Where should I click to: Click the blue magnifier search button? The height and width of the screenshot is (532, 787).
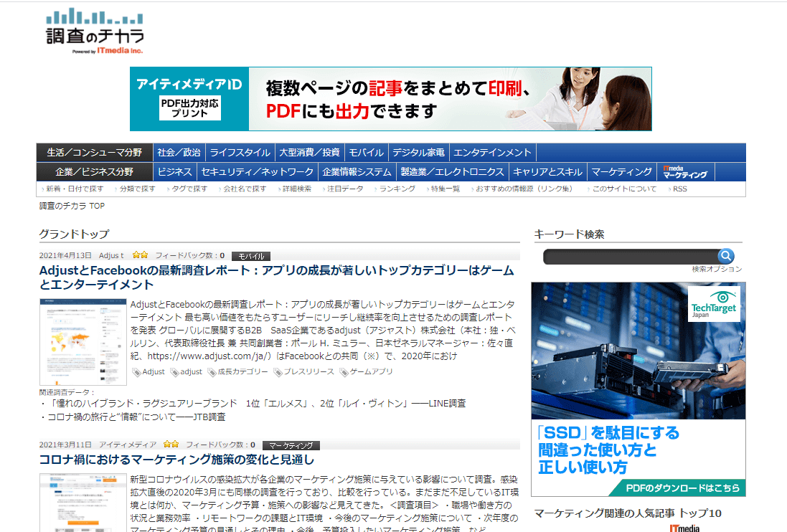coord(726,256)
